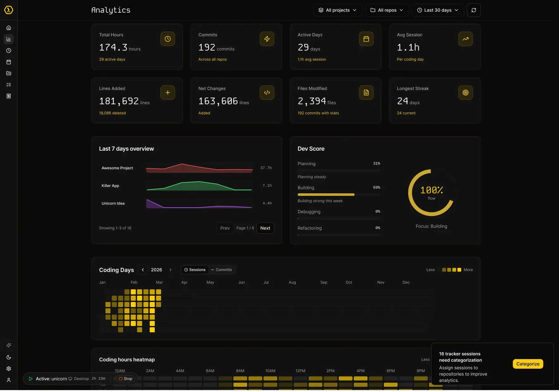Open the All repos dropdown

pyautogui.click(x=387, y=10)
